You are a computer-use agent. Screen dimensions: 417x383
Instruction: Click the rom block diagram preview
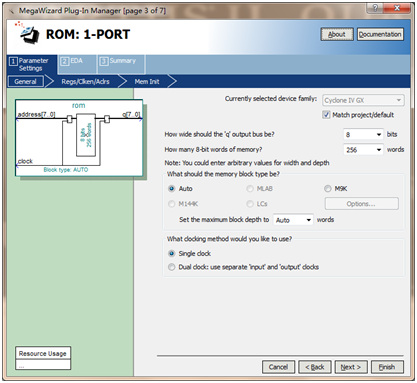pyautogui.click(x=79, y=138)
